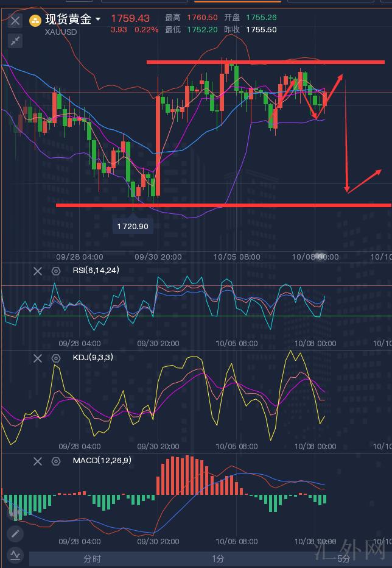The image size is (392, 568).
Task: Remove the MACD indicator panel
Action: (38, 461)
